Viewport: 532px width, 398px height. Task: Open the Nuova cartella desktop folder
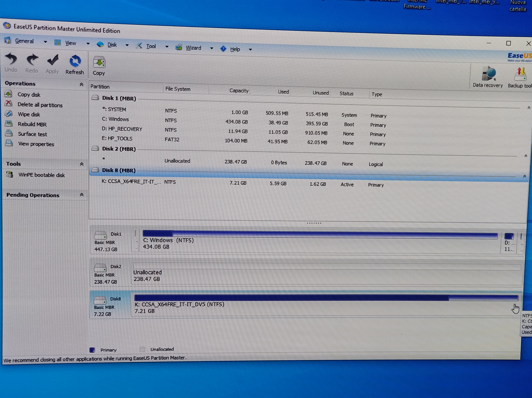pos(518,6)
